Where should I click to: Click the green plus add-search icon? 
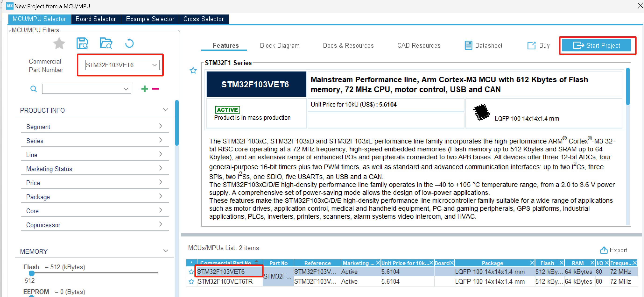[x=144, y=89]
